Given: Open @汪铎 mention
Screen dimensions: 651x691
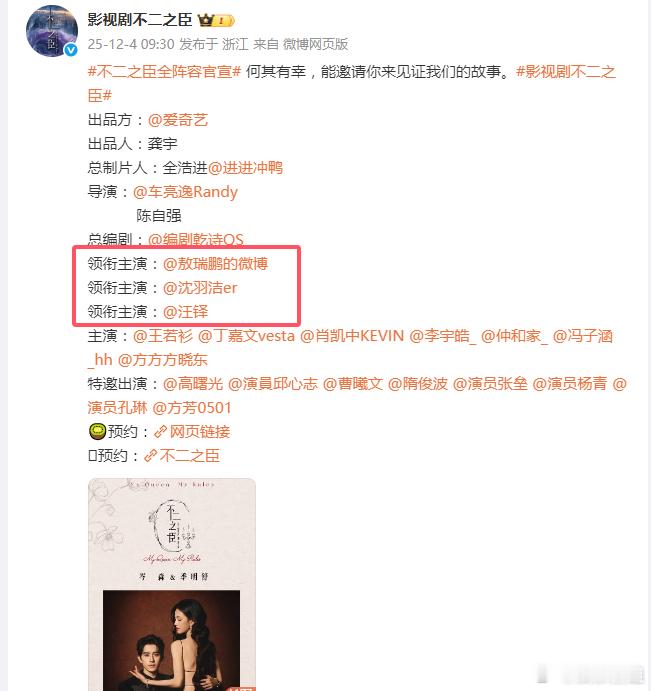Looking at the screenshot, I should coord(186,312).
